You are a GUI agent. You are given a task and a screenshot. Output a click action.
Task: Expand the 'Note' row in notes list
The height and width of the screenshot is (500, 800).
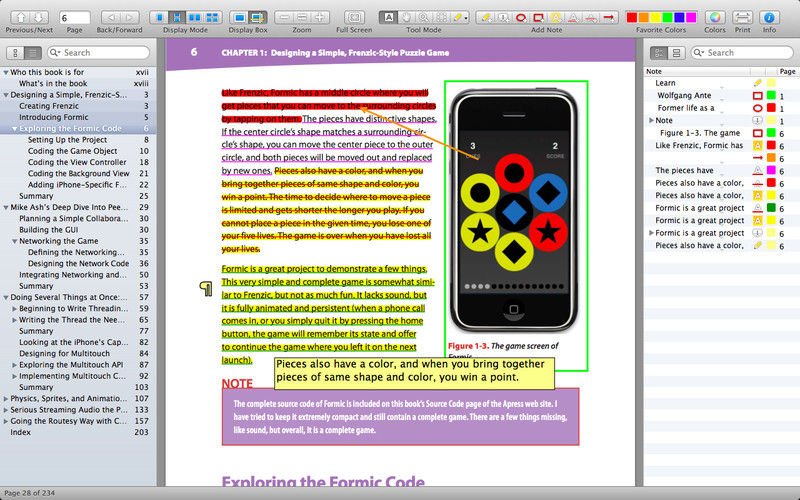651,120
